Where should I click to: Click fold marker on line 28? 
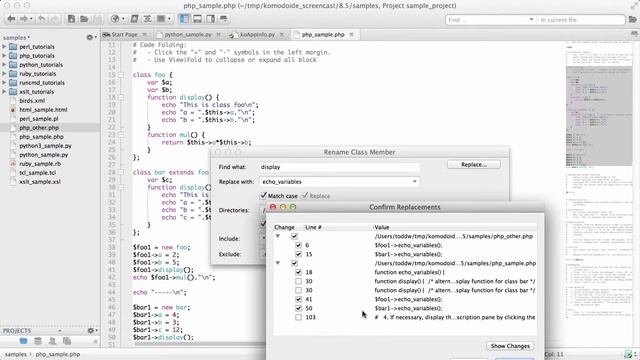121,172
